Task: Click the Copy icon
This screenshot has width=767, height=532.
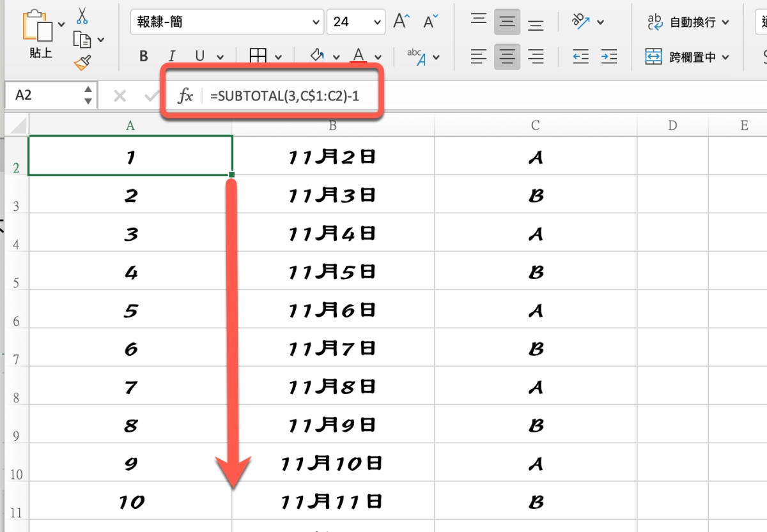Action: 82,40
